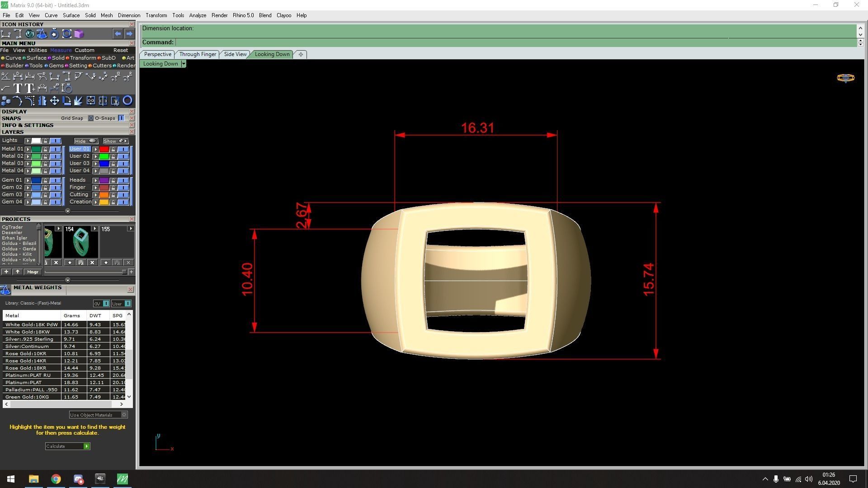Select the Platinum:PLAT RU row
This screenshot has width=868, height=488.
pyautogui.click(x=64, y=375)
